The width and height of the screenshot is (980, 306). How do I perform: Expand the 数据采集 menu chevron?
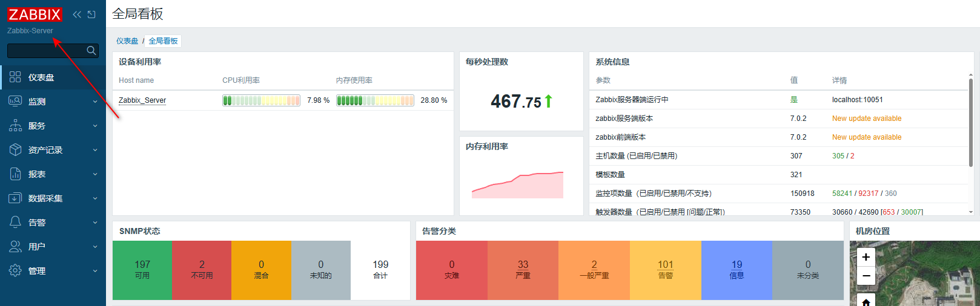(95, 198)
